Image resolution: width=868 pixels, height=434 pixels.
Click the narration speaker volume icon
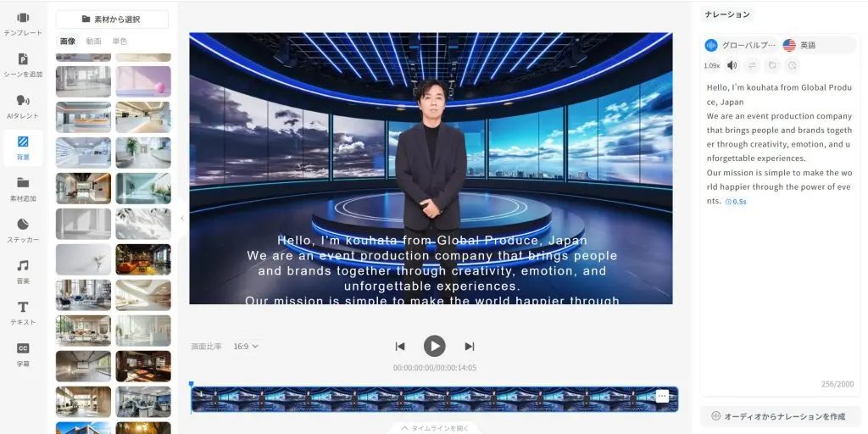[732, 65]
